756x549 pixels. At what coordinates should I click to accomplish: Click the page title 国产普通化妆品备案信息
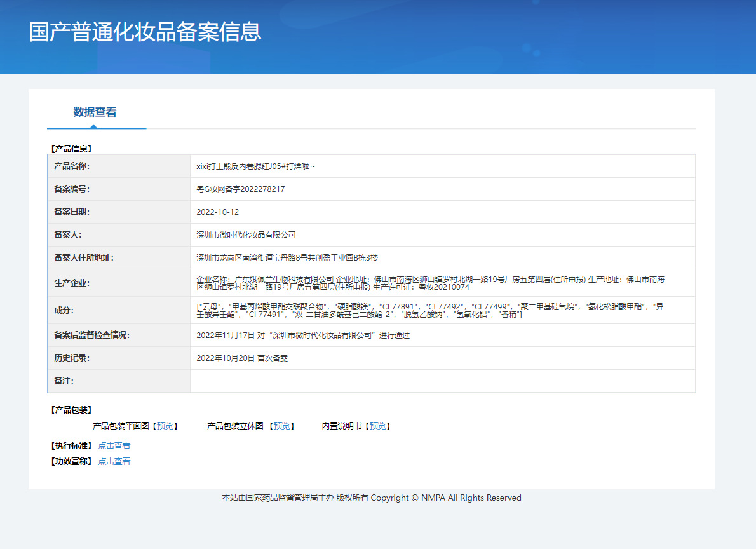click(145, 32)
